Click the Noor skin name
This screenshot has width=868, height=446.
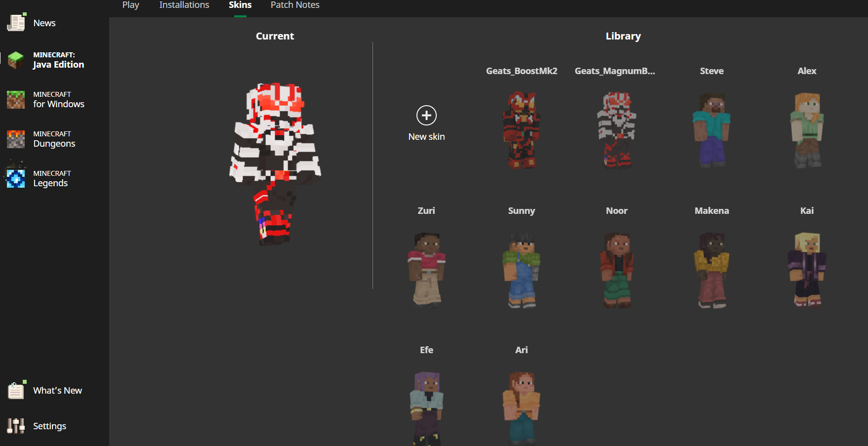[617, 211]
